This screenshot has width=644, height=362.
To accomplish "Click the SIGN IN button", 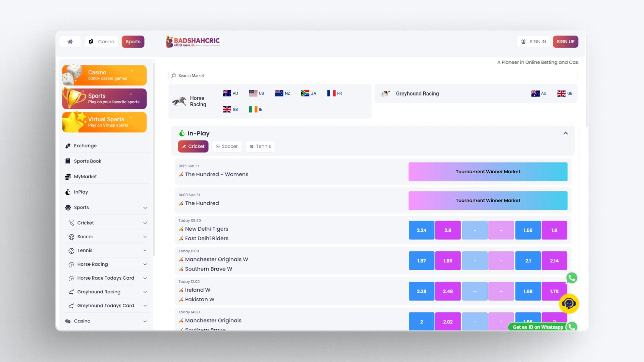I will (533, 42).
